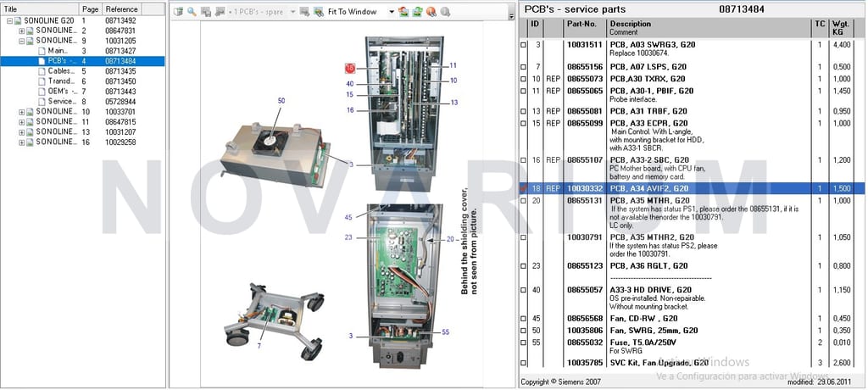Click hotspot label 55 near the fuse

(x=446, y=332)
